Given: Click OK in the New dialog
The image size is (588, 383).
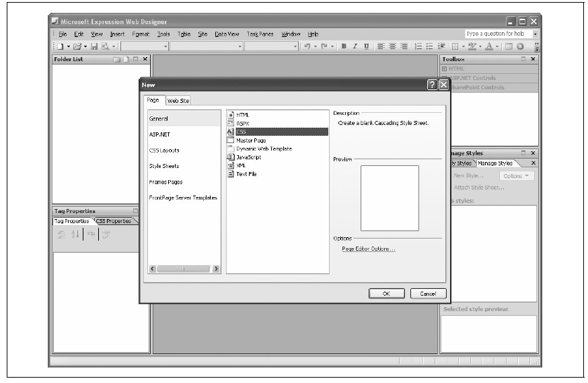Looking at the screenshot, I should (386, 294).
